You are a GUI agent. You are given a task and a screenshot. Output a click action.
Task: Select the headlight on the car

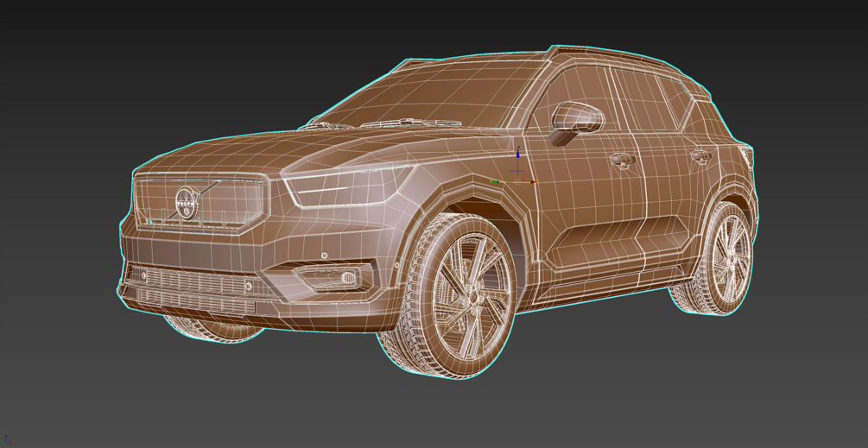click(349, 186)
